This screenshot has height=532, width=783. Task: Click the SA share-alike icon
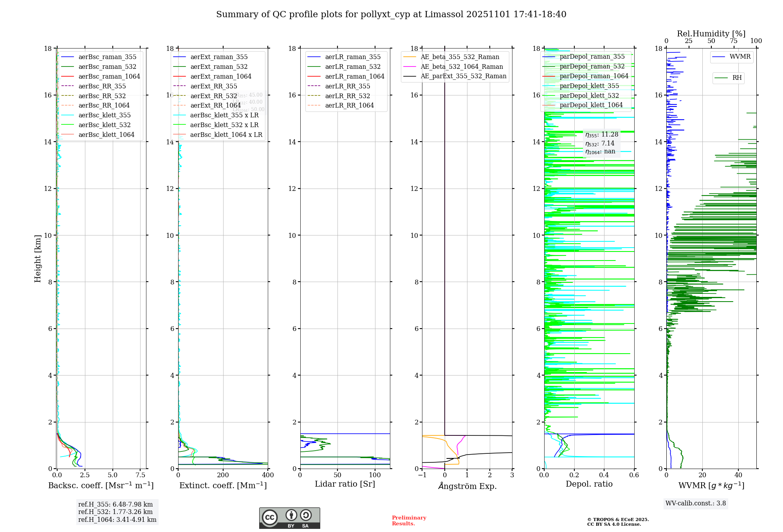(x=306, y=515)
